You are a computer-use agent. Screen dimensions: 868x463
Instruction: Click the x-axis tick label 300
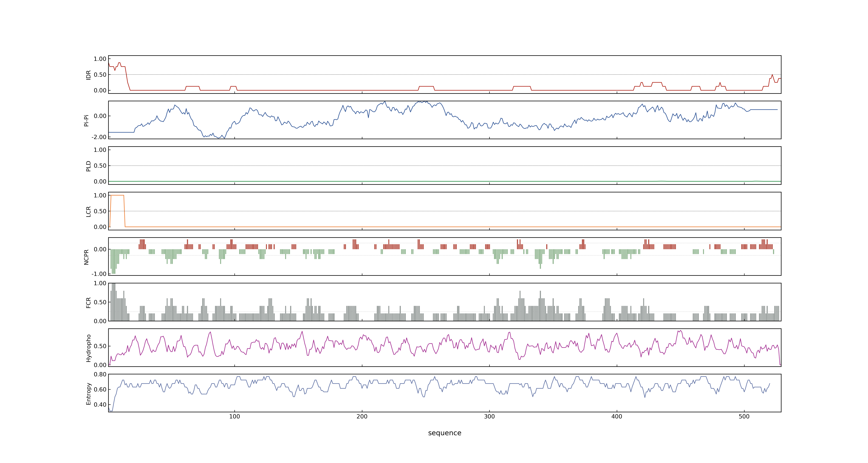pos(489,416)
